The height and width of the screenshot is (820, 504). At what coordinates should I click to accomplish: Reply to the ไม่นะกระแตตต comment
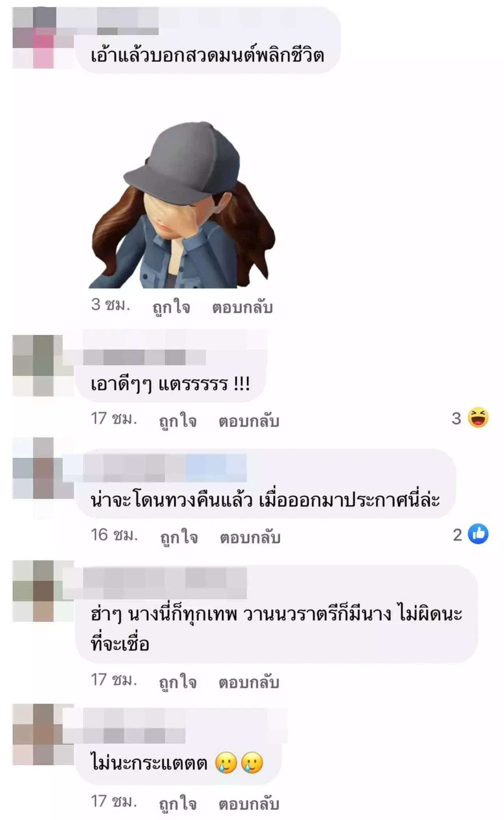(249, 803)
